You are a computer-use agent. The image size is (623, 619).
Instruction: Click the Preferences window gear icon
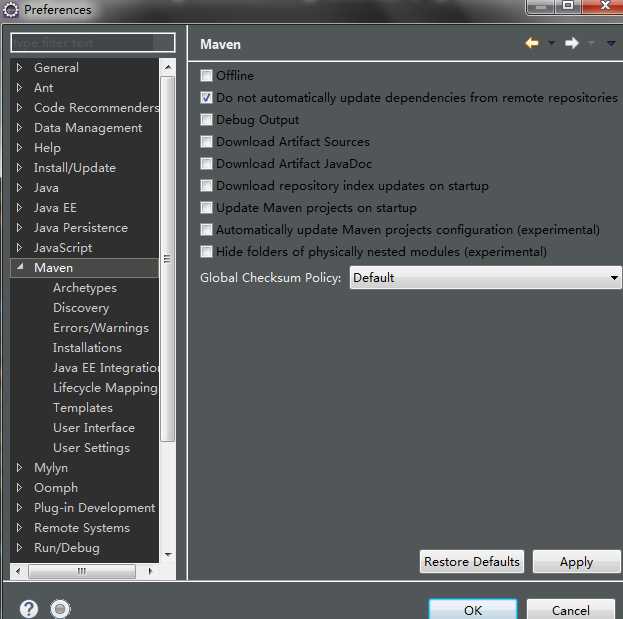[11, 10]
